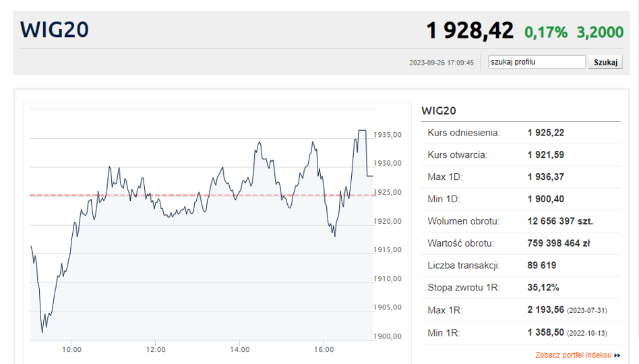Click the 'szukaj profilu' search field
Viewport: 639px width, 364px height.
(537, 62)
